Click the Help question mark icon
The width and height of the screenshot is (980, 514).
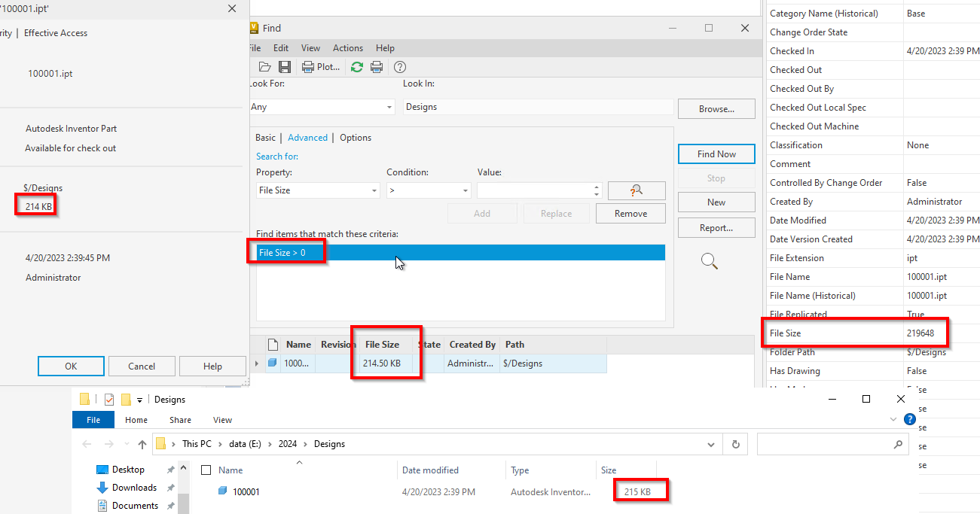[399, 67]
